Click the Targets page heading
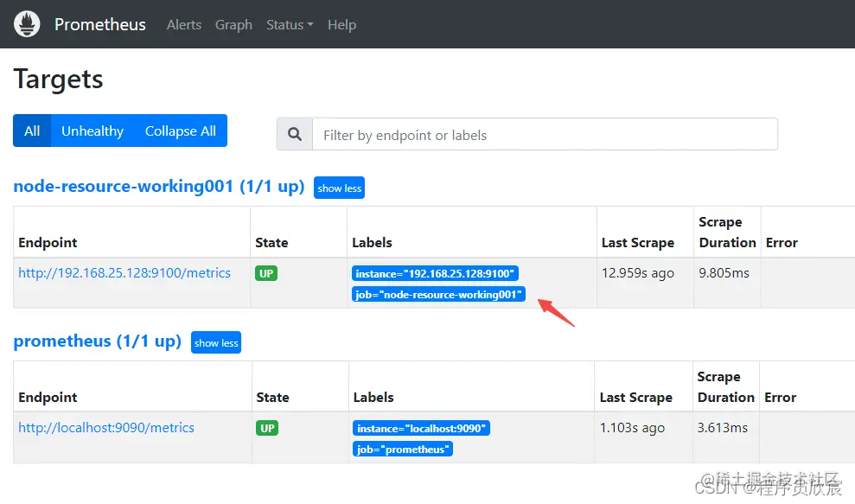The image size is (855, 504). (58, 79)
